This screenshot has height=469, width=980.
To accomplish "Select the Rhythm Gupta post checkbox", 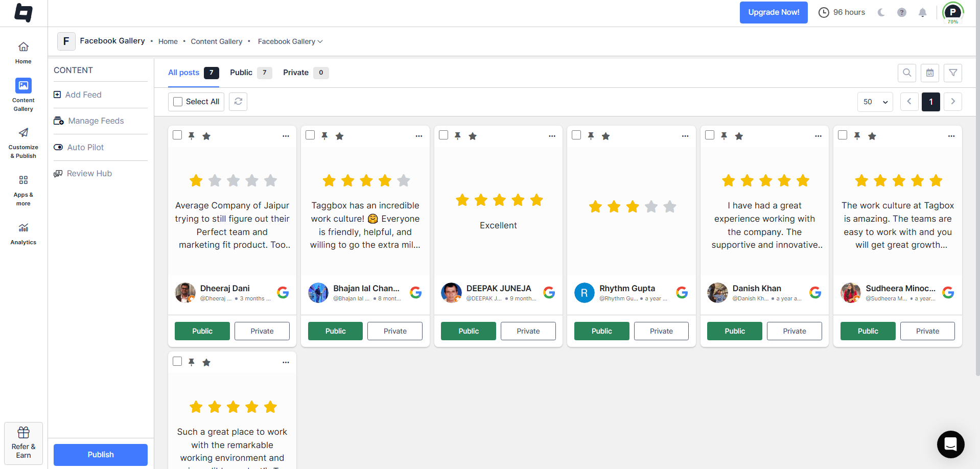I will pyautogui.click(x=576, y=135).
